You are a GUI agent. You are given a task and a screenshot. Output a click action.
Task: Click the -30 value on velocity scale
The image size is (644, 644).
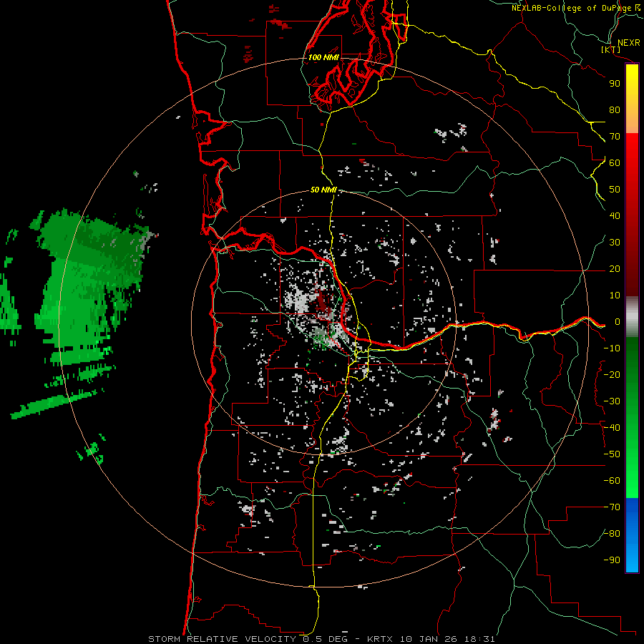click(612, 401)
